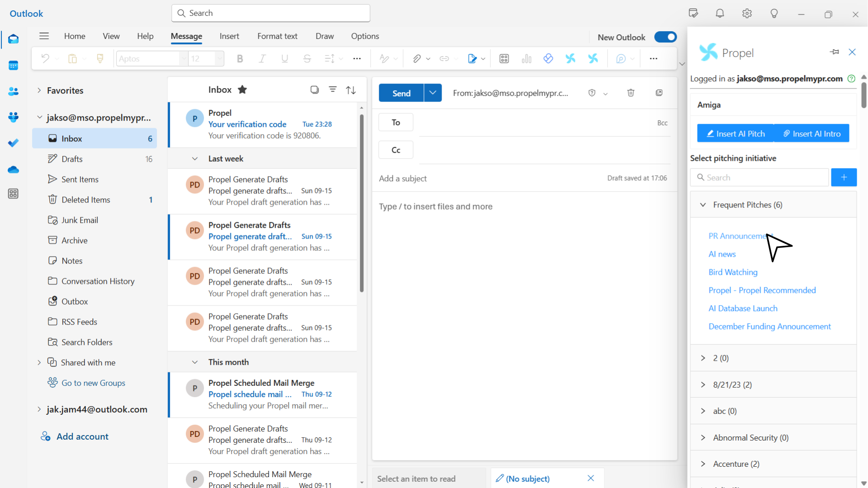This screenshot has height=488, width=868.
Task: Close the (No subject) draft tab
Action: (x=591, y=478)
